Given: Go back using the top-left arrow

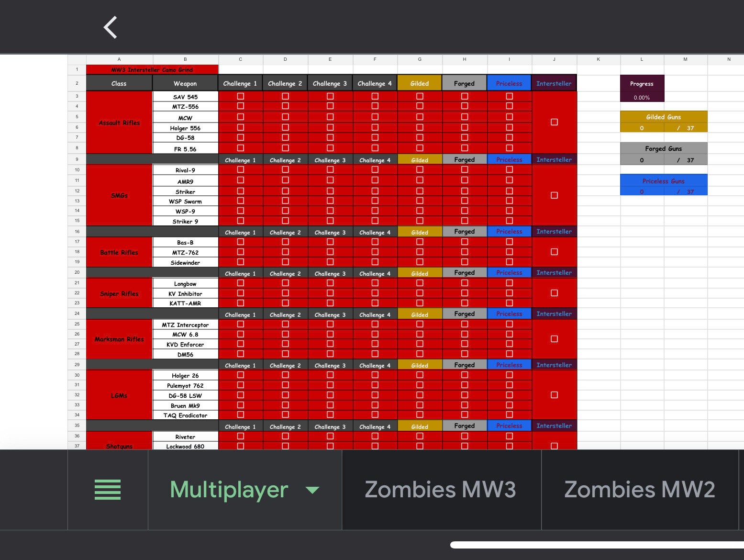Looking at the screenshot, I should (x=111, y=27).
